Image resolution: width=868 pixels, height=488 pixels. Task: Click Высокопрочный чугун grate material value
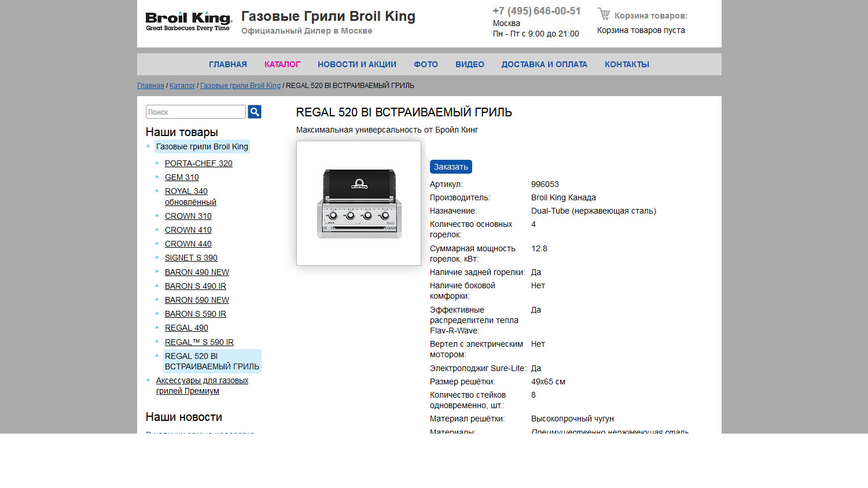click(572, 419)
